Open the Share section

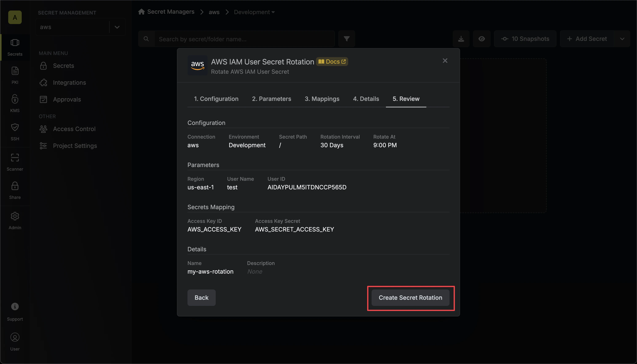pos(15,190)
